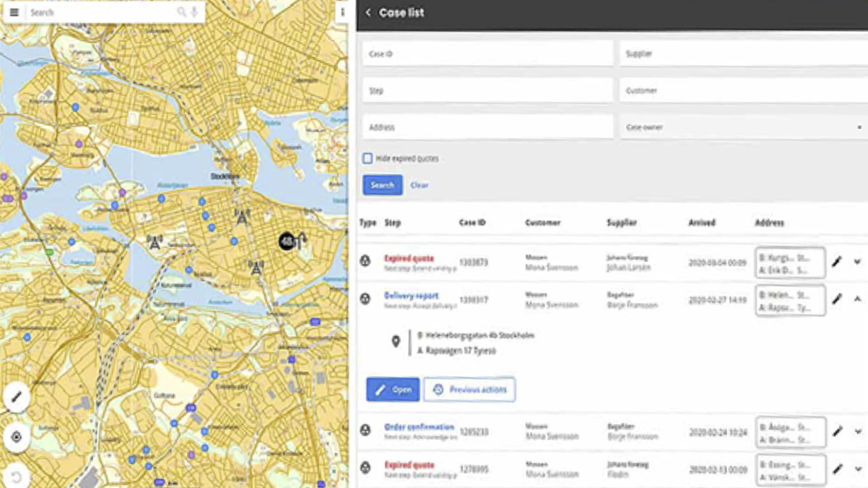868x488 pixels.
Task: Collapse the Delivery report case row
Action: [857, 299]
